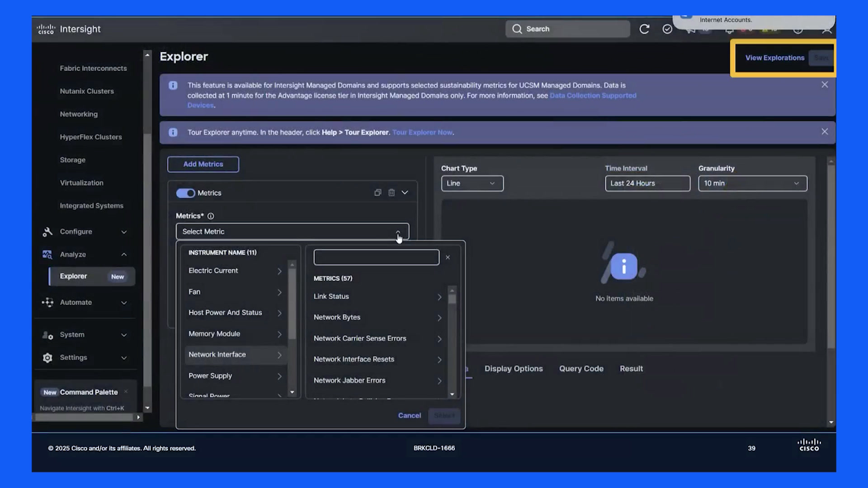Click the sidebar horizontal scrollbar
This screenshot has width=868, height=488.
84,418
